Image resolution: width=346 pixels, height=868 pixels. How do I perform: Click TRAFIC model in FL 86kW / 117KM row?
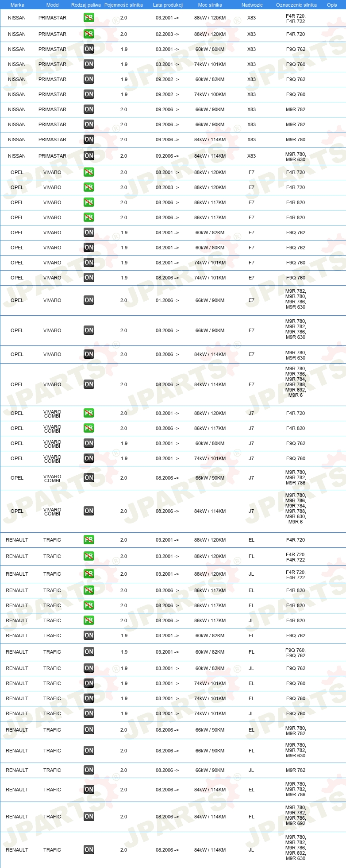coord(52,605)
